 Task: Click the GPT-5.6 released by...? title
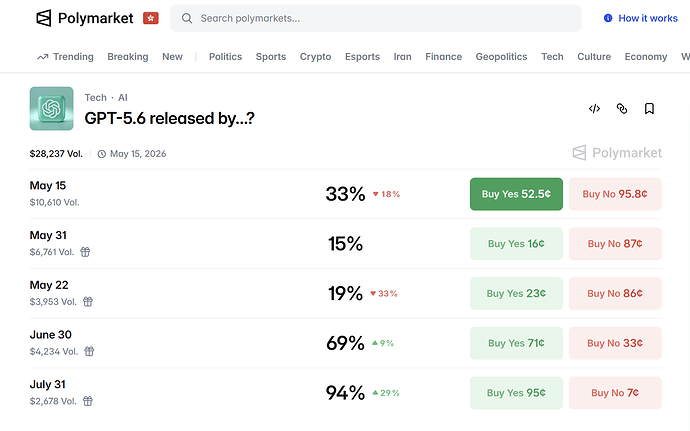coord(169,118)
